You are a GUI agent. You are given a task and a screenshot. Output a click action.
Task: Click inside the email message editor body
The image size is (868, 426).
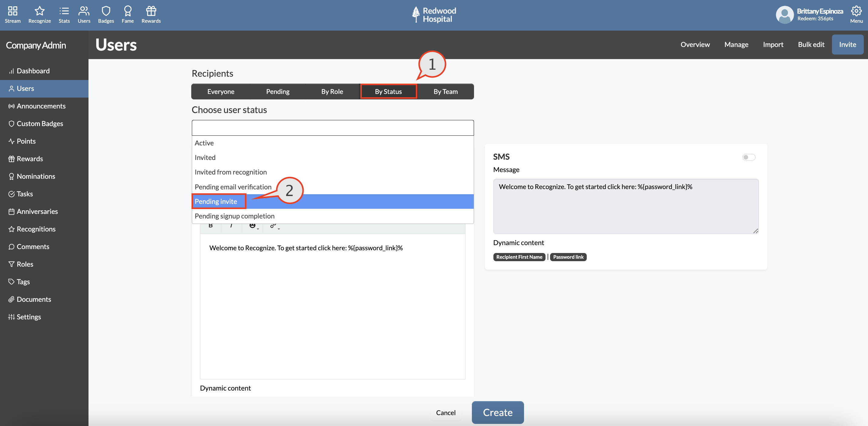pos(332,306)
